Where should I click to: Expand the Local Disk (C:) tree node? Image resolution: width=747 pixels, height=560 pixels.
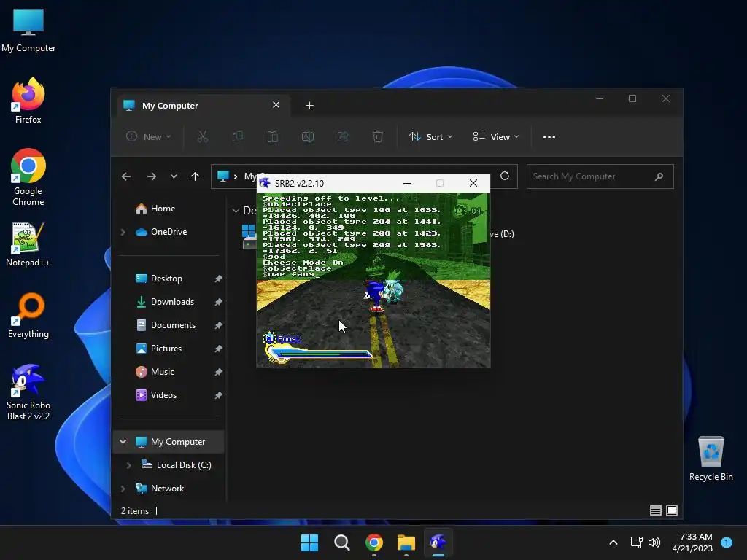[x=128, y=465]
